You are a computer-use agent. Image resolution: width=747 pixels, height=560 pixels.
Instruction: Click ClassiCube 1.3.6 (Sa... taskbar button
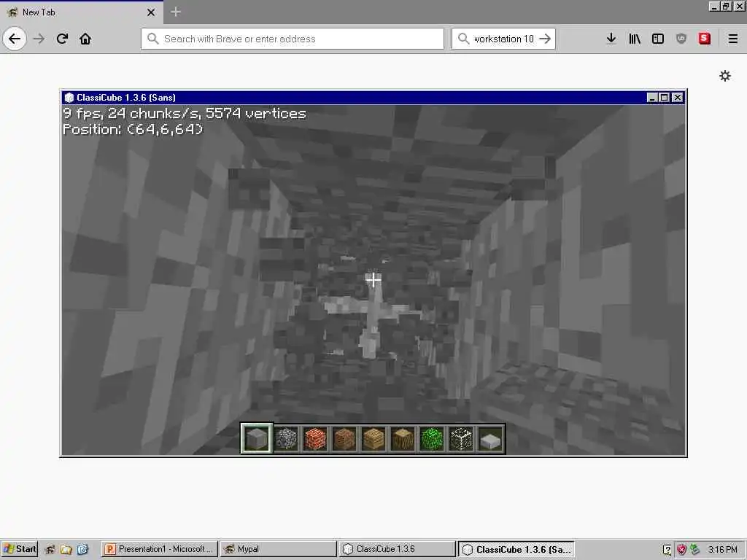pos(516,549)
